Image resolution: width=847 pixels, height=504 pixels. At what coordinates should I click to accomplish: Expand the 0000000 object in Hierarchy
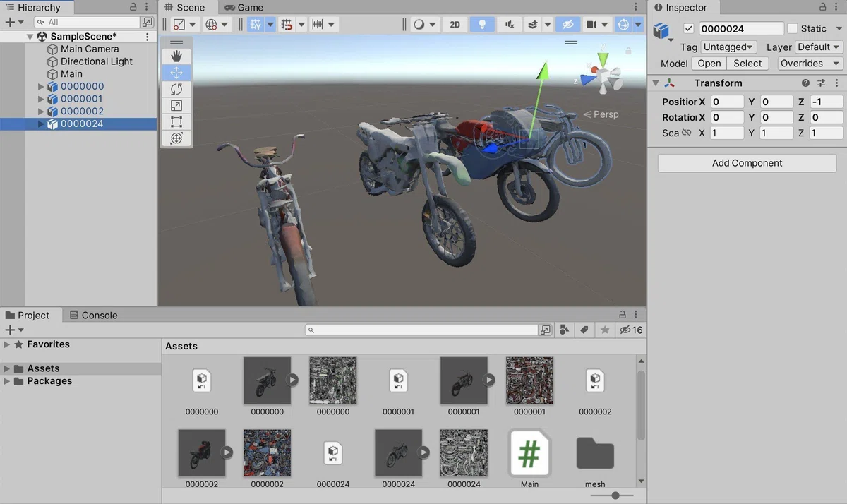(x=41, y=87)
